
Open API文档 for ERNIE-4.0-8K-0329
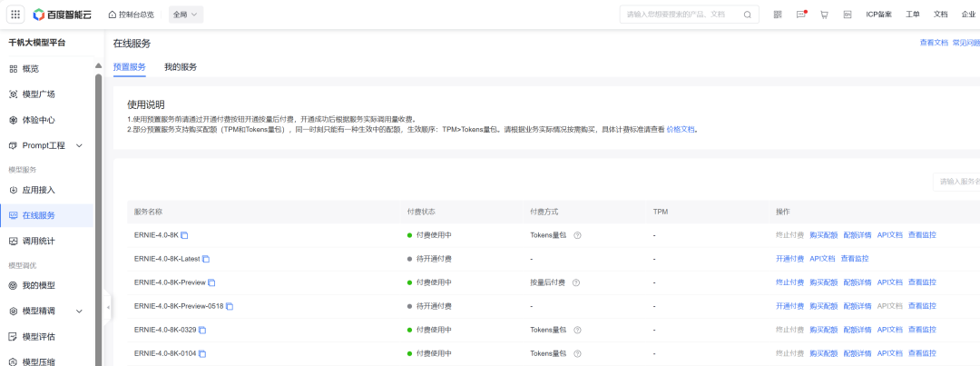pos(890,331)
